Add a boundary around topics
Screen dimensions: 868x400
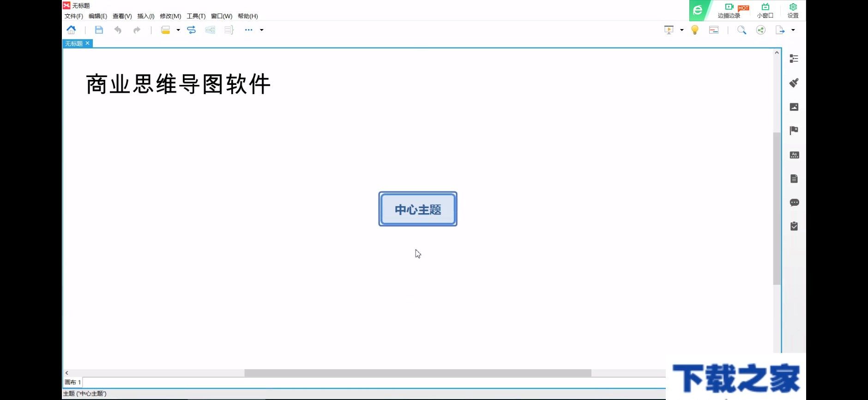(x=210, y=30)
